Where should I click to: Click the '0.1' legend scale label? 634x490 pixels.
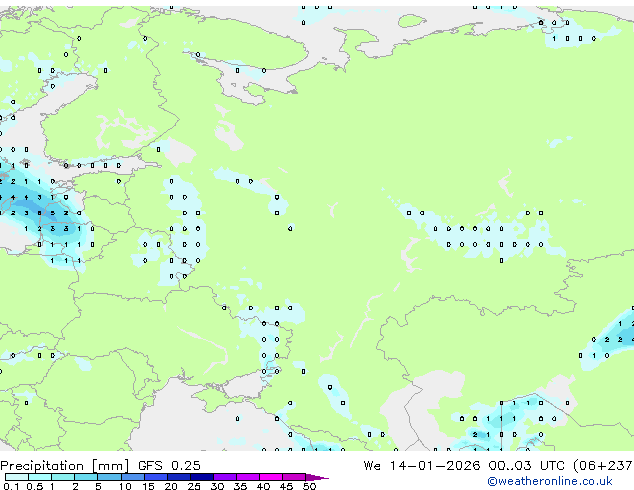pos(11,486)
